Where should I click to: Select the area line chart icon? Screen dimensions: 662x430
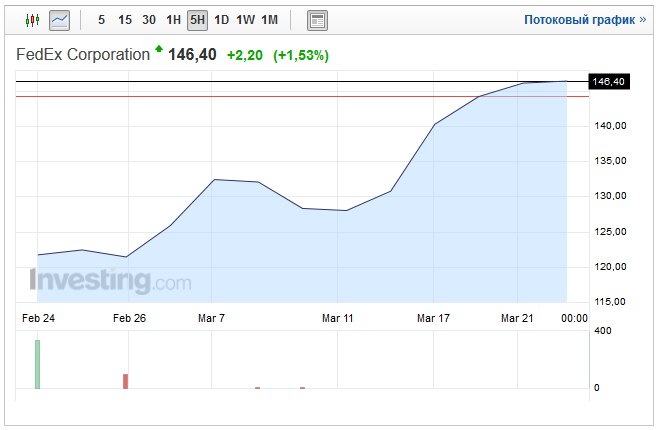pos(60,20)
